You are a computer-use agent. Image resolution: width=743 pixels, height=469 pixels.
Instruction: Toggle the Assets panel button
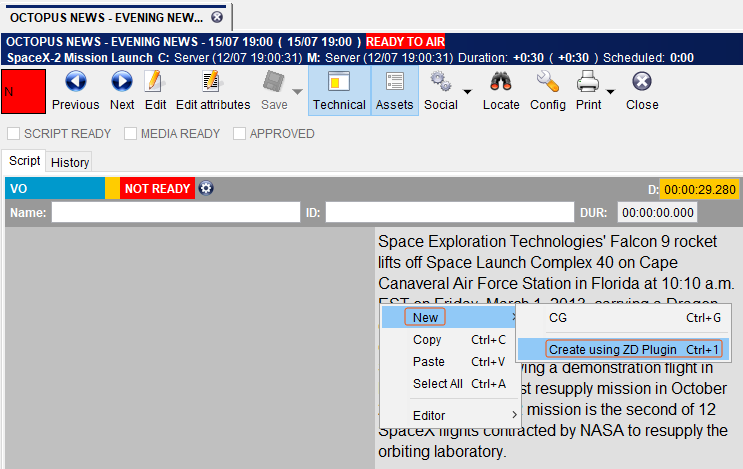coord(394,91)
